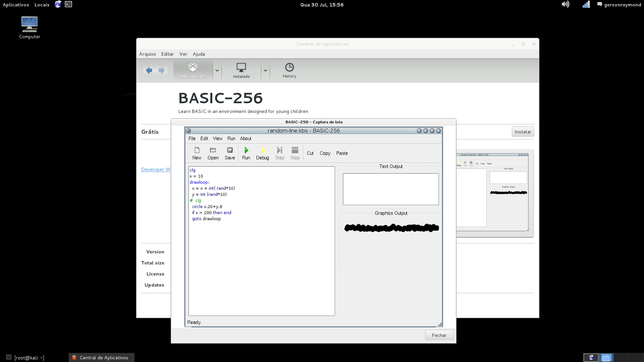Click the network status icon
Image resolution: width=644 pixels, height=362 pixels.
tap(586, 4)
